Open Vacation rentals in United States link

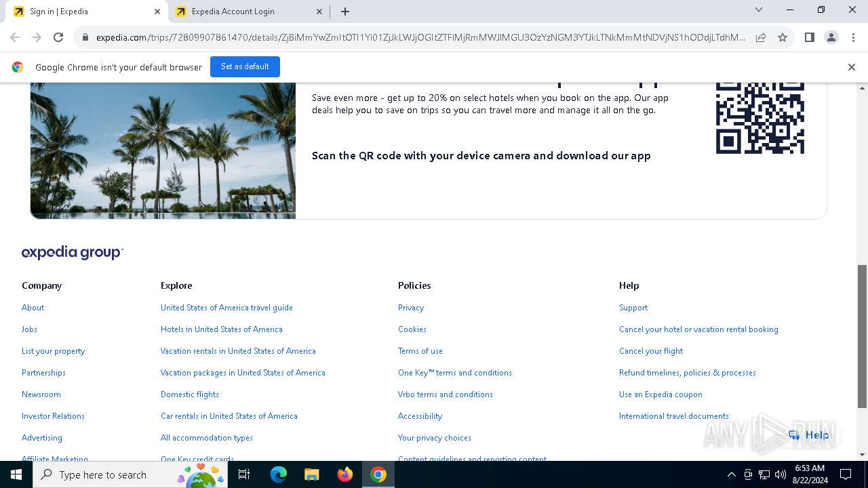(x=238, y=351)
